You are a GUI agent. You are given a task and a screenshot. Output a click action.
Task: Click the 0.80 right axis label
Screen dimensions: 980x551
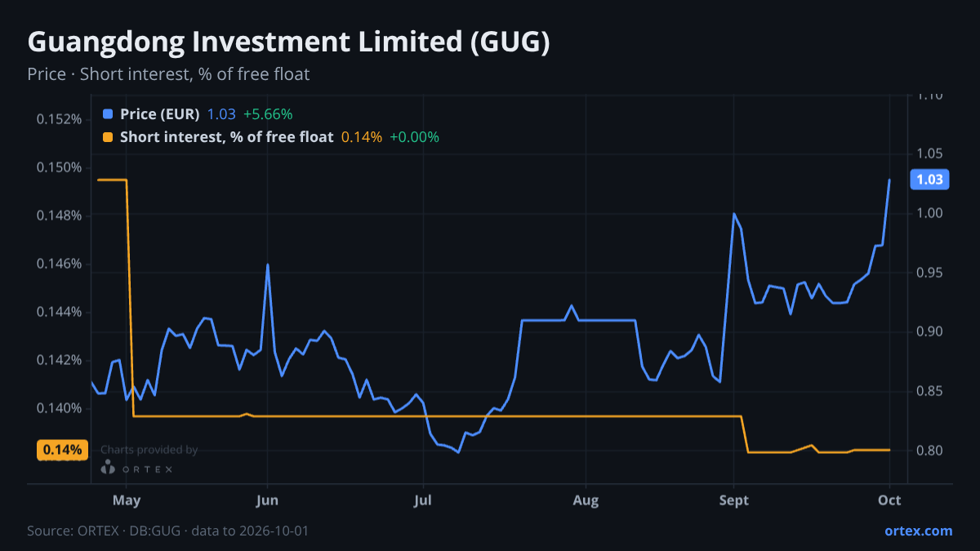pyautogui.click(x=929, y=451)
